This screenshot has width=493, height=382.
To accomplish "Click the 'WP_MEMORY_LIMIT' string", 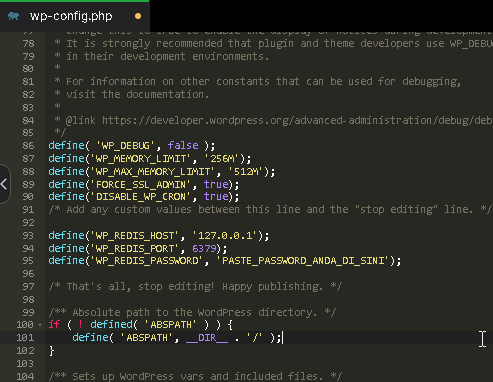I will [x=140, y=159].
